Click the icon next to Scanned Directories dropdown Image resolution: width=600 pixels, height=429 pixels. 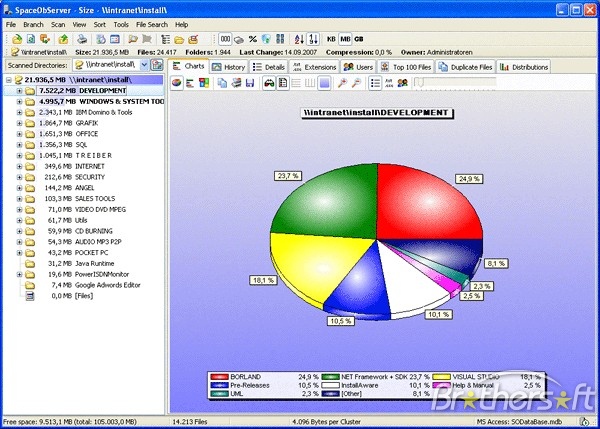click(x=157, y=65)
